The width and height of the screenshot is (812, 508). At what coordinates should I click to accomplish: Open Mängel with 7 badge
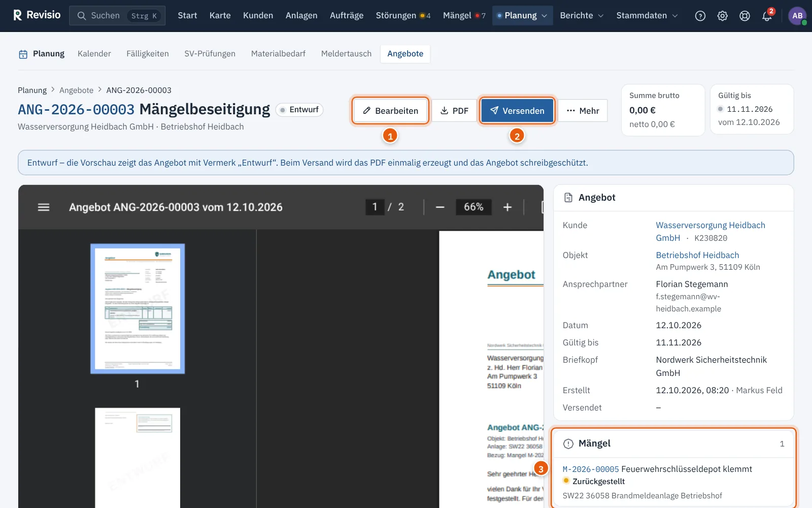pyautogui.click(x=464, y=16)
